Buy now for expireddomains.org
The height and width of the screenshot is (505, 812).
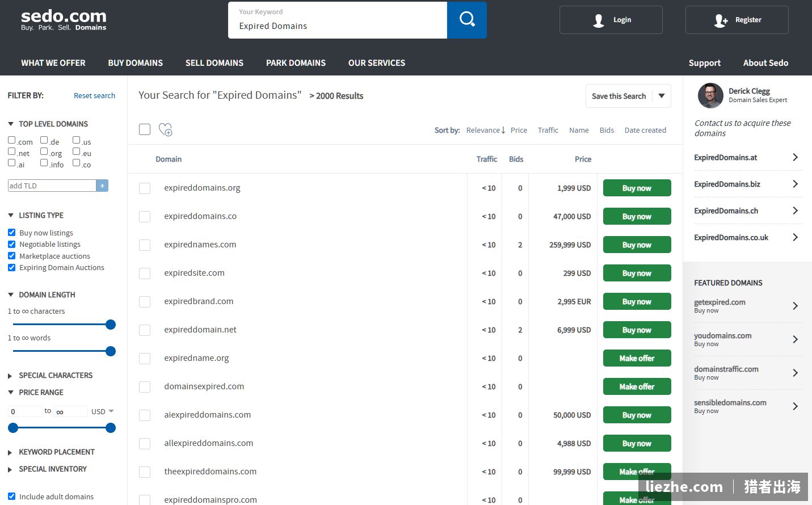point(637,188)
